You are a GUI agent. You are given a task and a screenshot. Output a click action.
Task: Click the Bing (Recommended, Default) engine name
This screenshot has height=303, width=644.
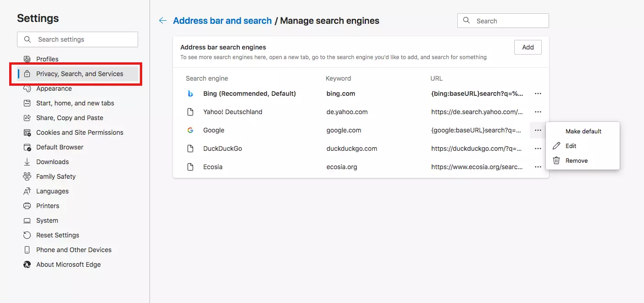coord(250,94)
